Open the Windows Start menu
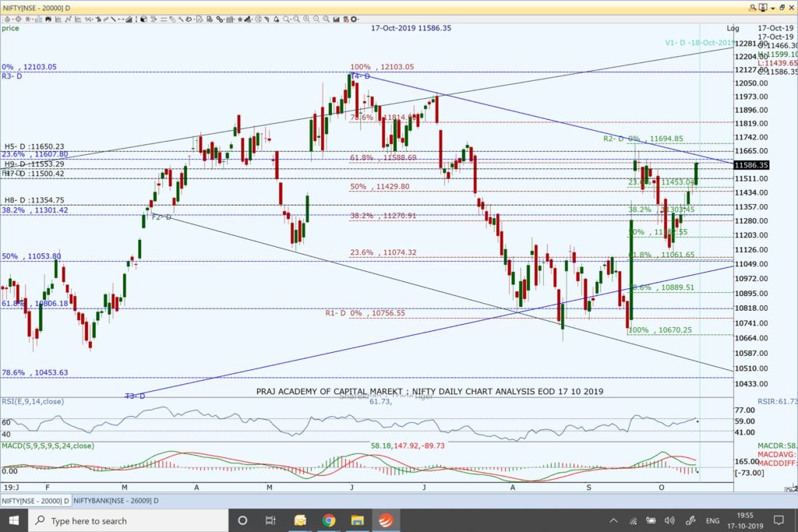 click(x=14, y=520)
